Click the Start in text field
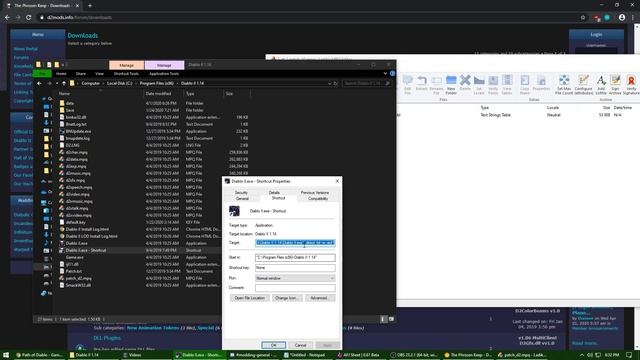This screenshot has width=640, height=360. pyautogui.click(x=295, y=258)
